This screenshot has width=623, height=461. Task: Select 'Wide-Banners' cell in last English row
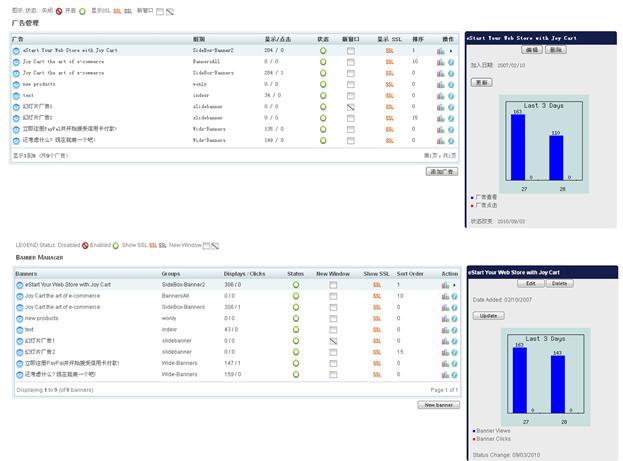coord(180,374)
